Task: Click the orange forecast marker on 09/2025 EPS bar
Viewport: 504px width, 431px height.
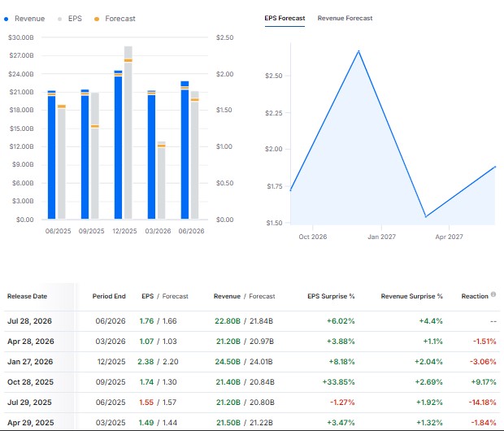Action: pos(95,126)
